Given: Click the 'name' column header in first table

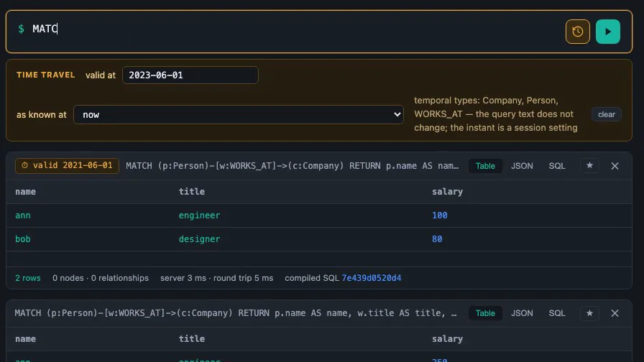Looking at the screenshot, I should click(25, 192).
